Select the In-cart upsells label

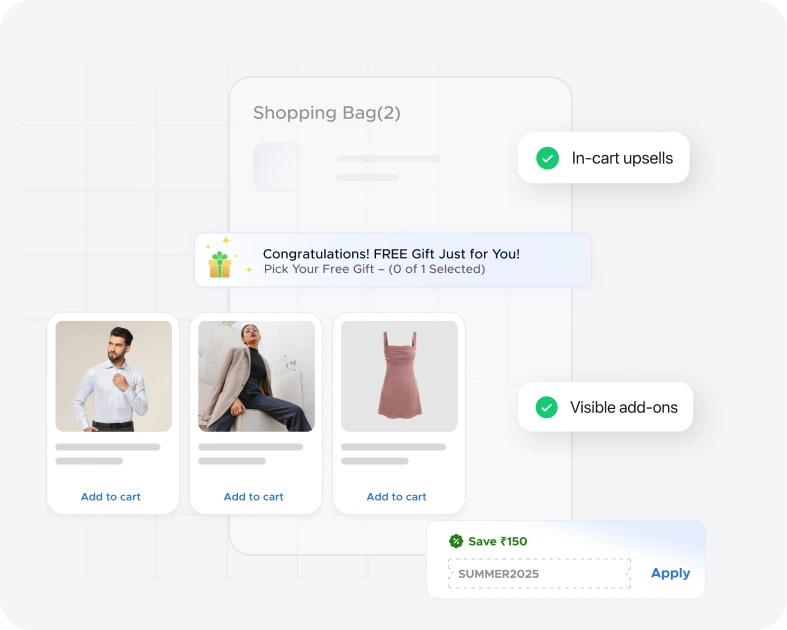point(622,158)
